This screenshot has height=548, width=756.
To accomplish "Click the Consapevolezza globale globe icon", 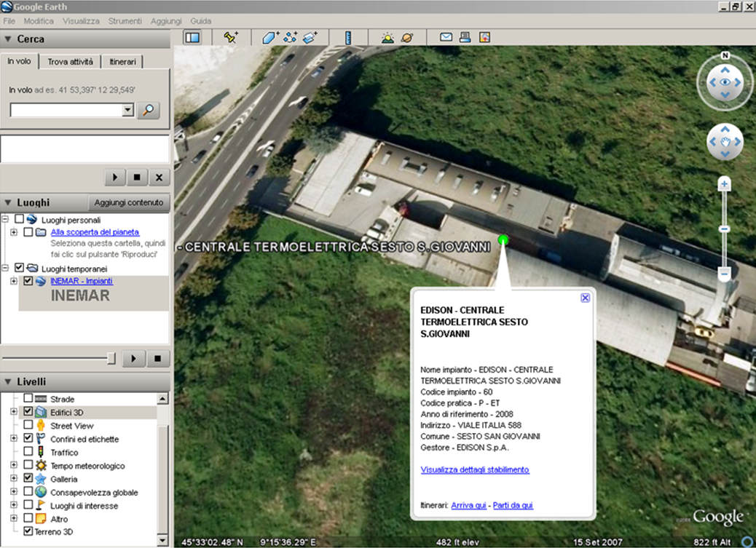I will [41, 492].
